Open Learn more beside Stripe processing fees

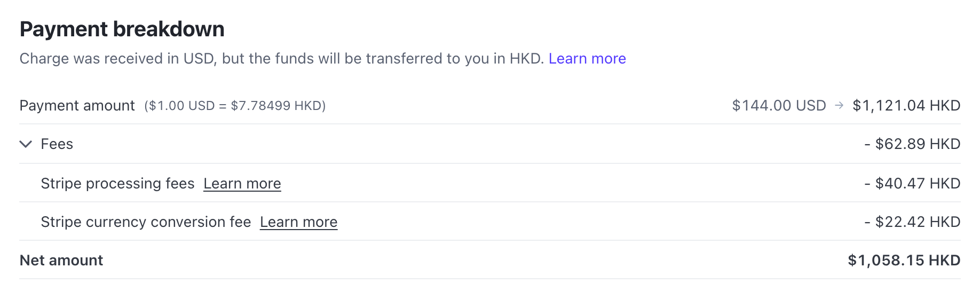242,184
